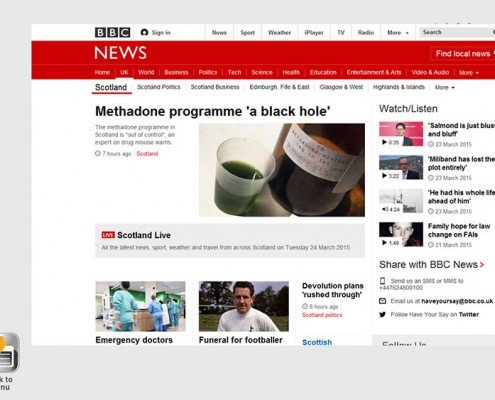Open Scotland Live heading

coord(144,235)
